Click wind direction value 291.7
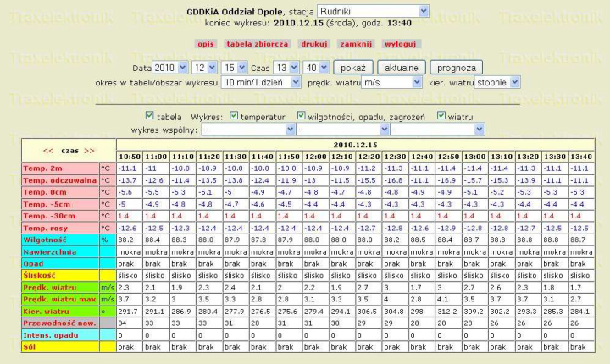The height and width of the screenshot is (364, 610). (x=130, y=312)
